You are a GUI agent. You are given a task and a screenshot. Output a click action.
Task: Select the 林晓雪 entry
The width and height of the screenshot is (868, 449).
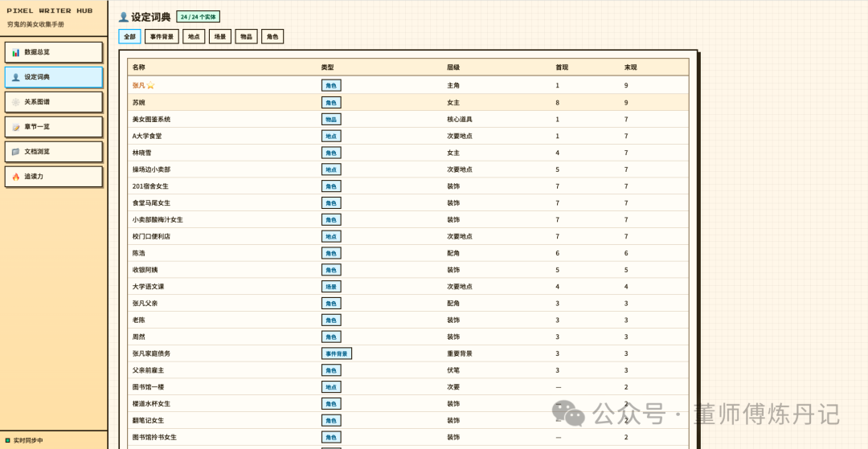[x=408, y=153]
